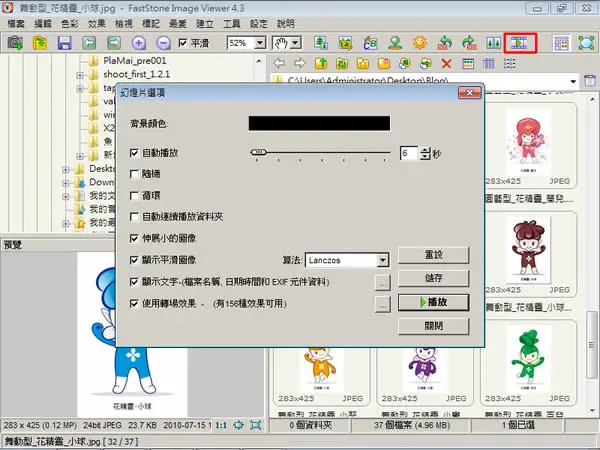Enable the 循環 loop checkbox

134,196
